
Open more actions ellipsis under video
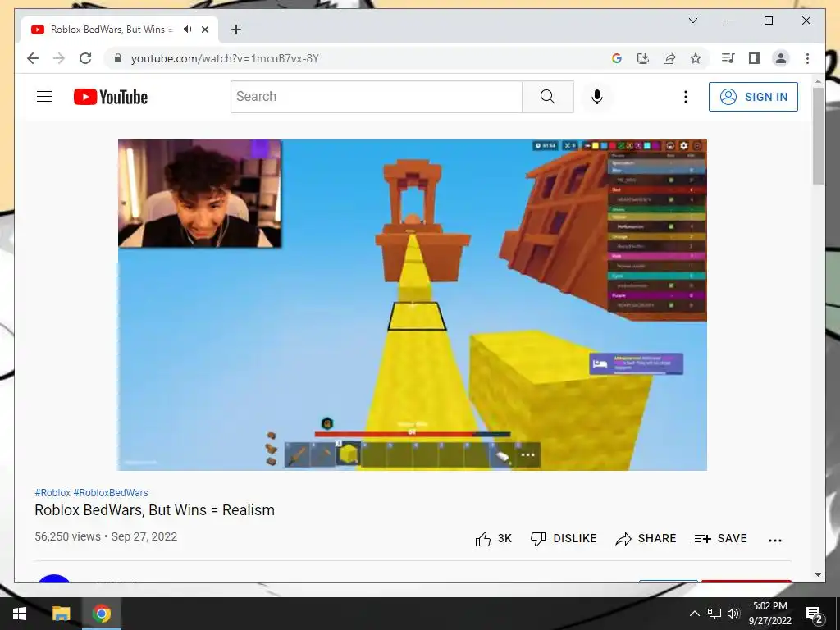coord(774,540)
